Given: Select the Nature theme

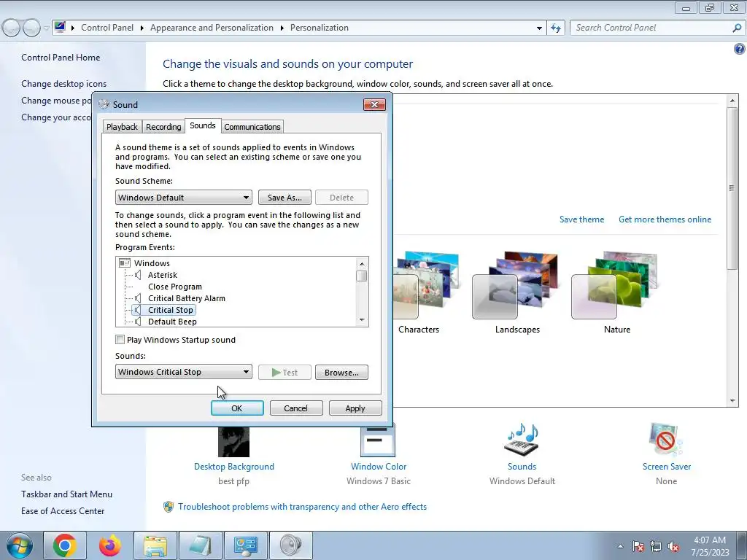Looking at the screenshot, I should [x=617, y=293].
